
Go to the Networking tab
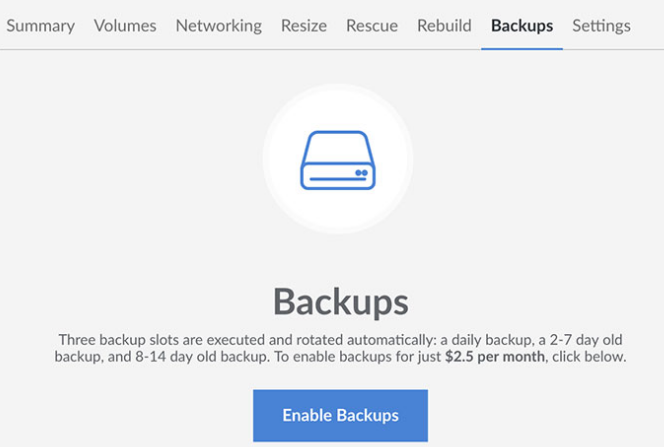click(x=218, y=25)
